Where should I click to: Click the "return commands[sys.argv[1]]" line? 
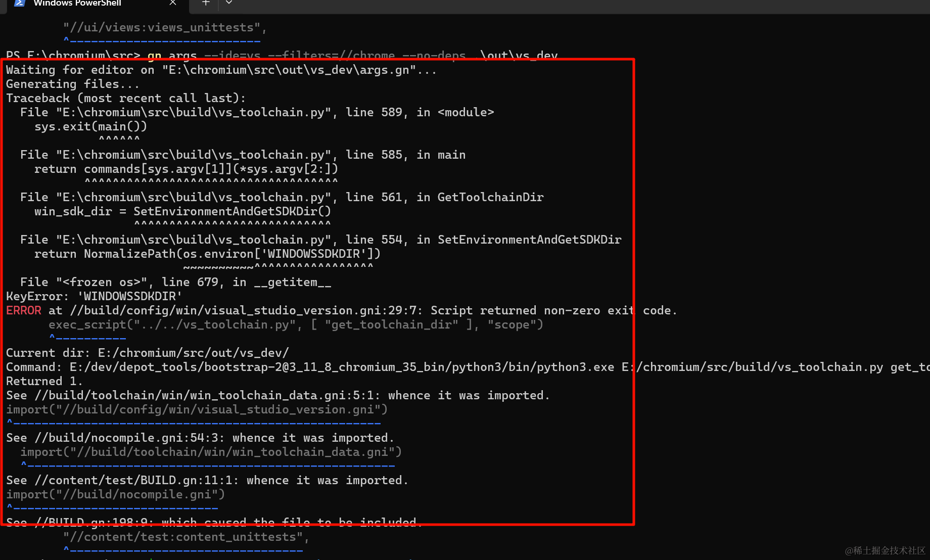[x=186, y=169]
